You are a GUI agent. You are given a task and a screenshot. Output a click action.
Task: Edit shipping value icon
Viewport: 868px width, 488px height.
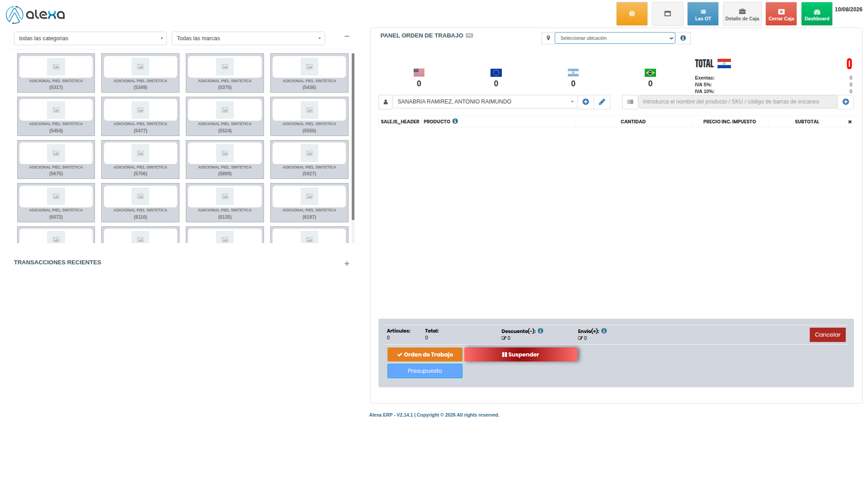[580, 338]
